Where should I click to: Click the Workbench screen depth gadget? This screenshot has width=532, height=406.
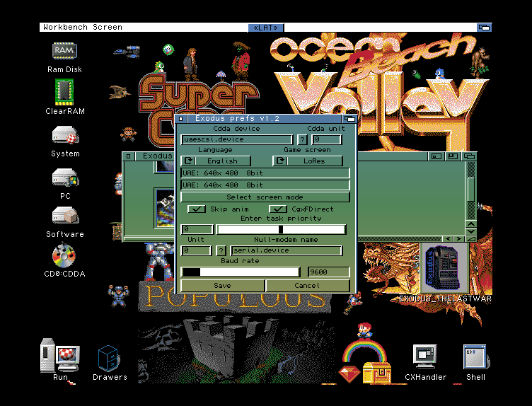click(x=484, y=28)
